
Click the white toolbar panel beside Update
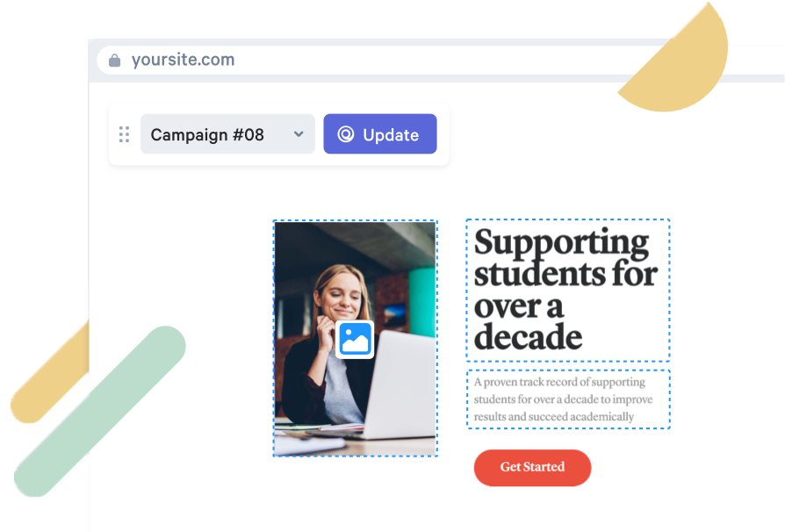pos(279,134)
